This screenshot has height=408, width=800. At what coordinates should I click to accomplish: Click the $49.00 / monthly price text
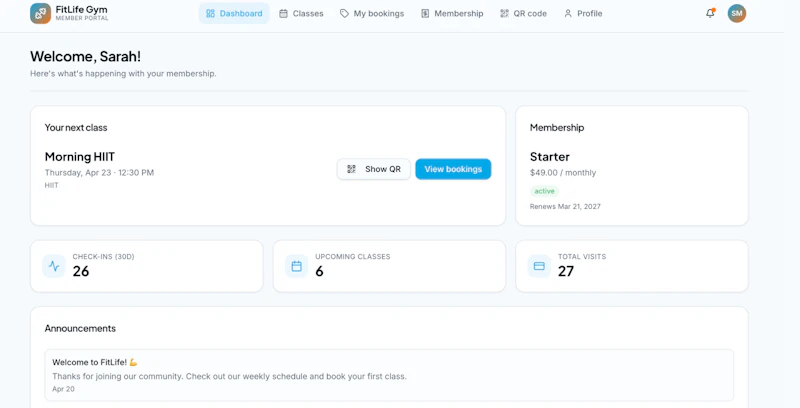tap(563, 173)
